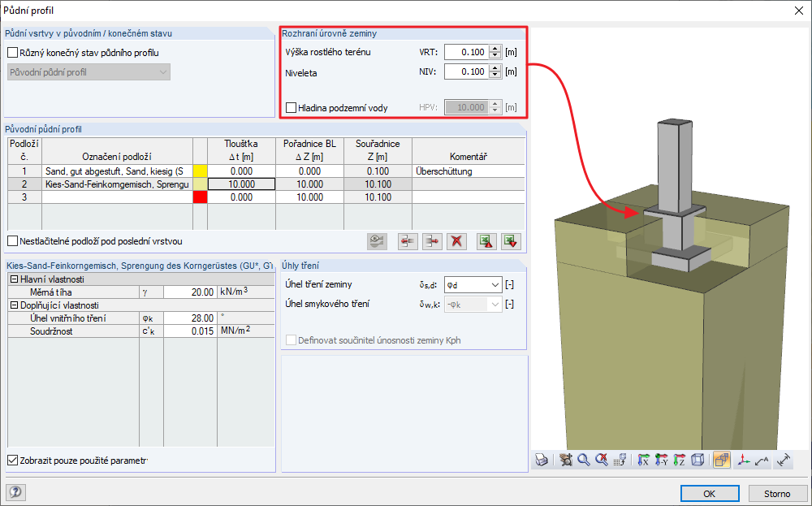Image resolution: width=812 pixels, height=506 pixels.
Task: Collapse 'Hlavní vlastnosti' group
Action: (x=15, y=279)
